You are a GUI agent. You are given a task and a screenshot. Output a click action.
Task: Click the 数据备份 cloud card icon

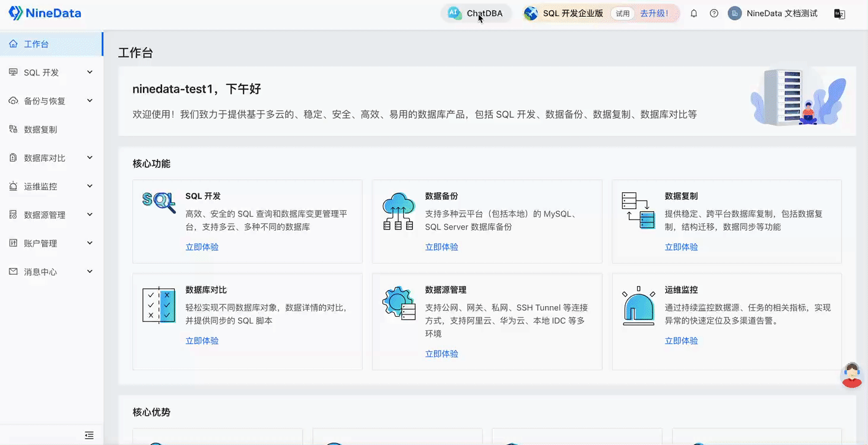(x=398, y=211)
